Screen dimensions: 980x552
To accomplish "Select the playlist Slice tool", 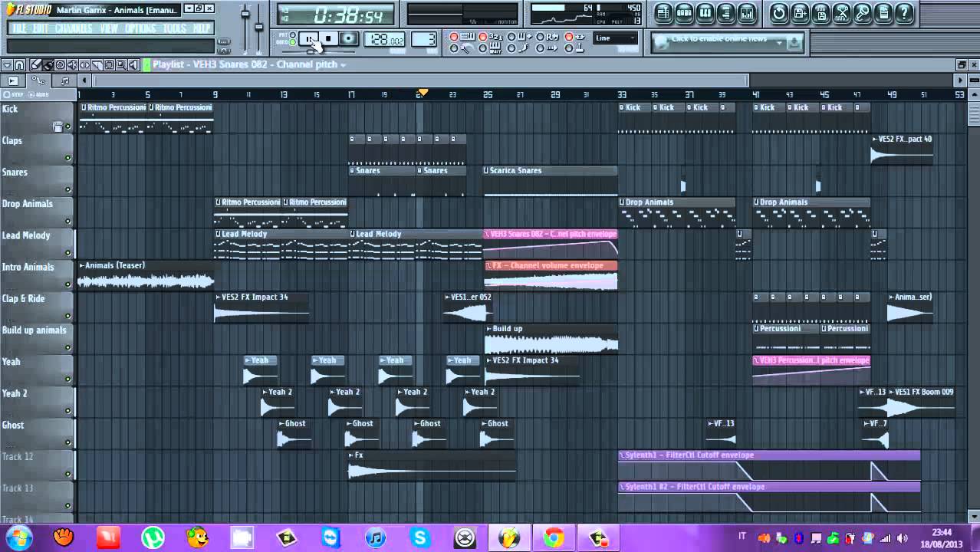I will click(97, 65).
